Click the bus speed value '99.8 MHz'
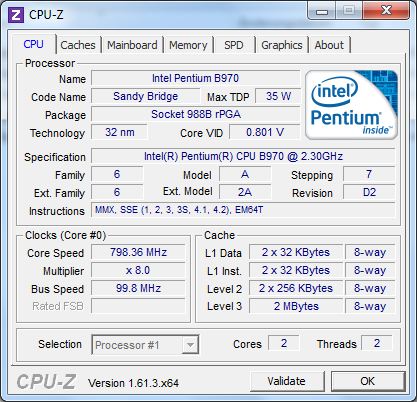Screen dimensions: 417x402 pos(138,288)
